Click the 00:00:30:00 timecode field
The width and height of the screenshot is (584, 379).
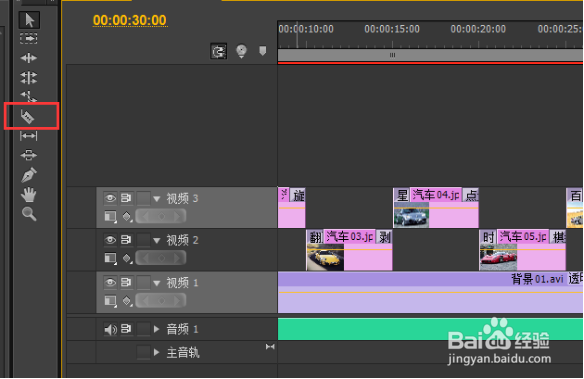[x=130, y=20]
